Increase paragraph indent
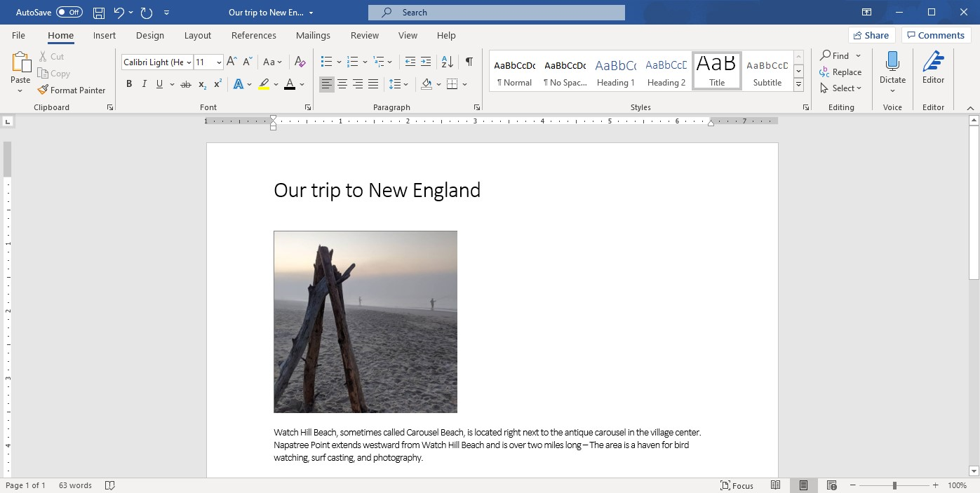 pos(426,62)
